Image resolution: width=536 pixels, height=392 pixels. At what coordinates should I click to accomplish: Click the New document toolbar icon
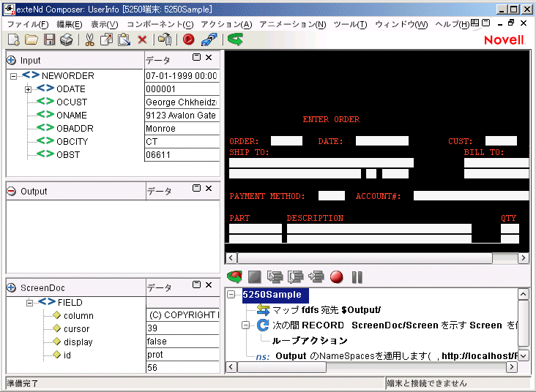(13, 40)
